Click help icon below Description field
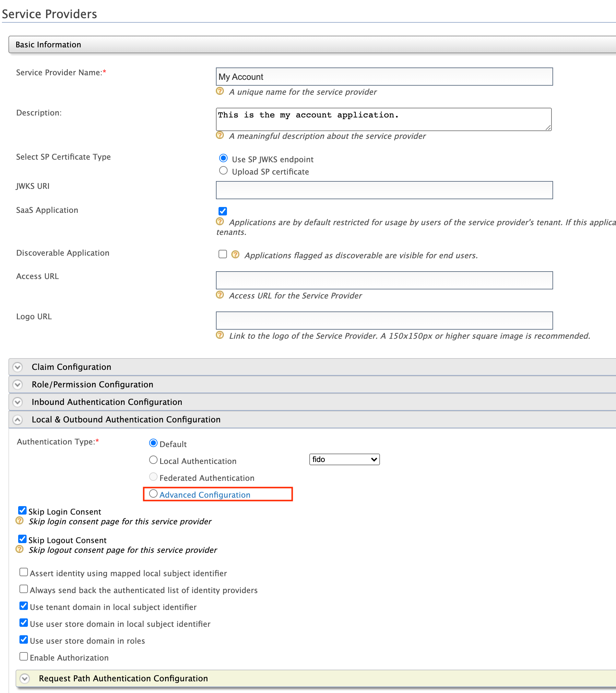This screenshot has height=693, width=616. 220,135
